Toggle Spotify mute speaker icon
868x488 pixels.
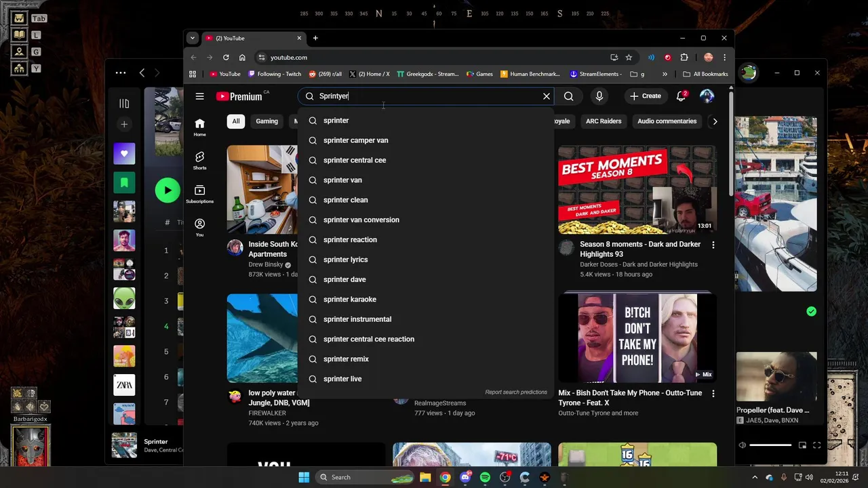[742, 445]
